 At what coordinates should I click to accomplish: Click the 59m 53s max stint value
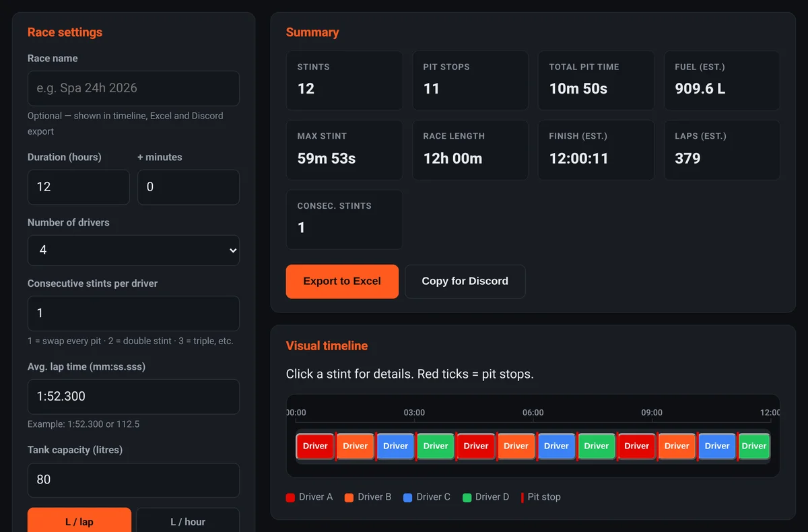327,159
